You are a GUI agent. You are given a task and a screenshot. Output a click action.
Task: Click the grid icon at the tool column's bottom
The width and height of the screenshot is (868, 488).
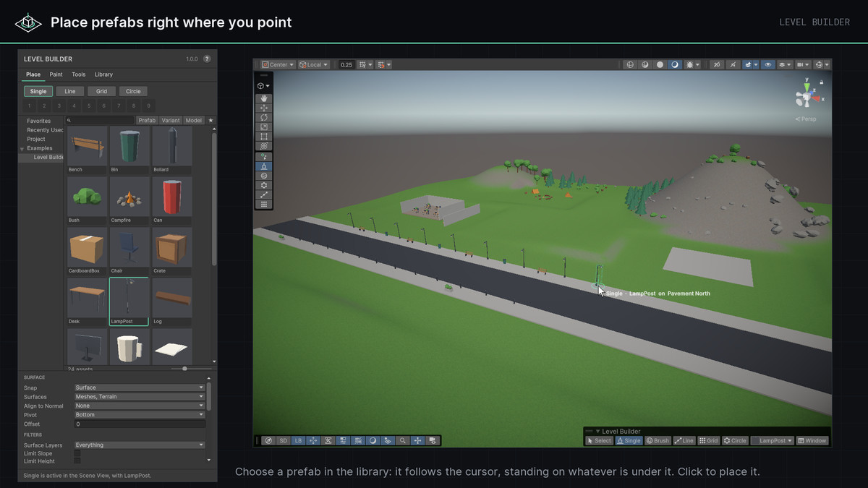264,205
